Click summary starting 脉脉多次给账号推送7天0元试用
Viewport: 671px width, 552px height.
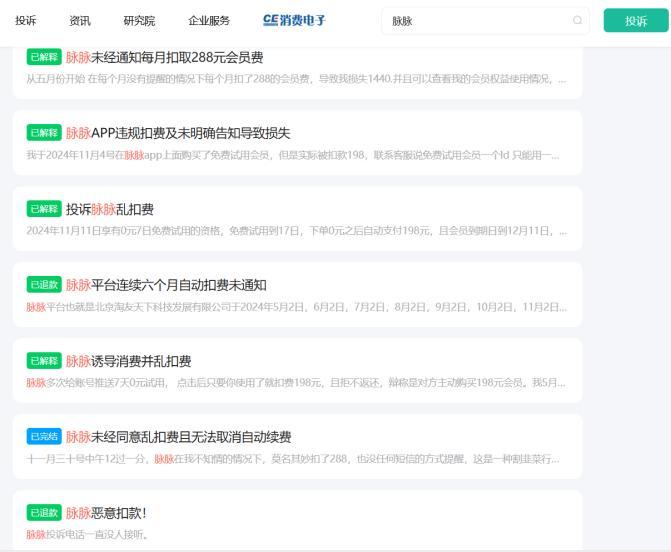pos(296,383)
